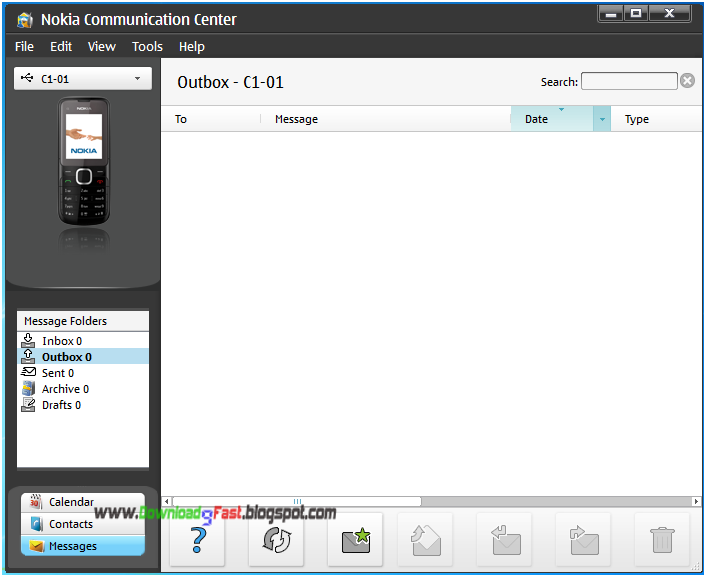
Task: Maximize the Nokia Communication Center window
Action: click(635, 14)
